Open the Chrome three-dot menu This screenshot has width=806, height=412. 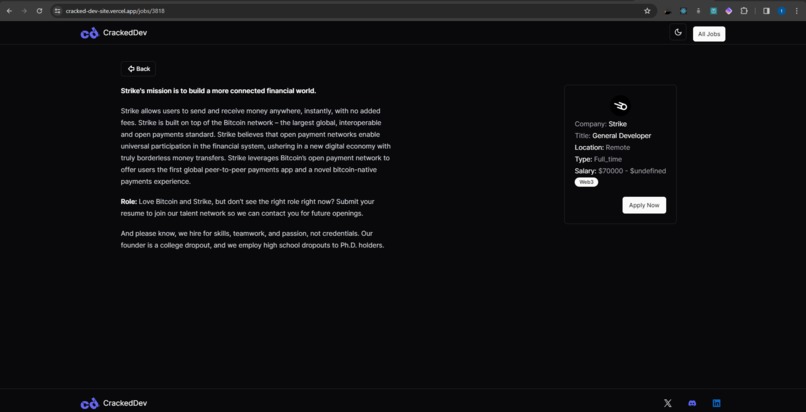(x=797, y=11)
